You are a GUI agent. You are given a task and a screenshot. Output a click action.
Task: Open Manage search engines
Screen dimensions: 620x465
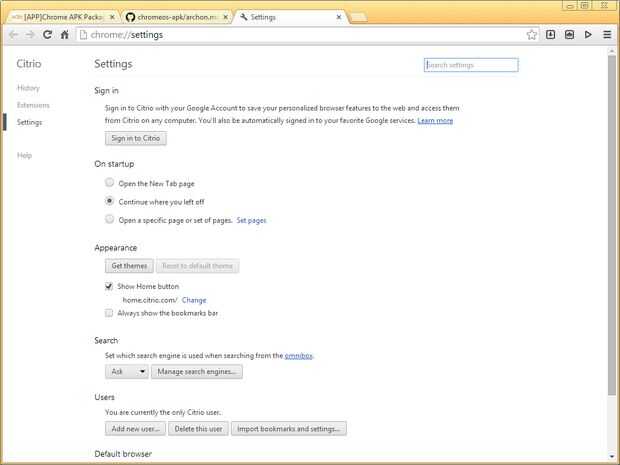tap(197, 372)
